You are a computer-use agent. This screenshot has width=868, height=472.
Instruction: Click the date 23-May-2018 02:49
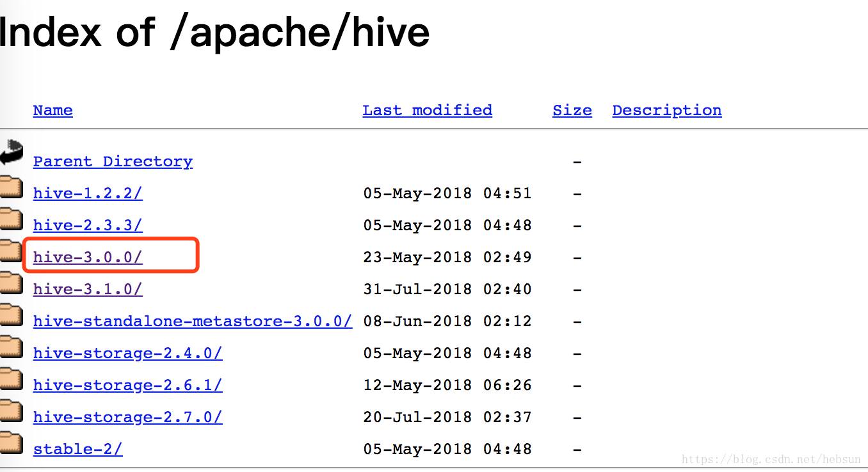(447, 257)
